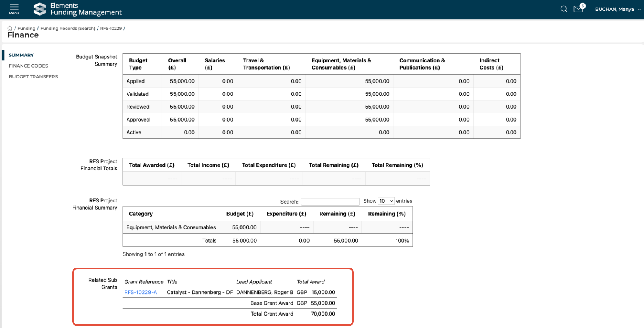The height and width of the screenshot is (328, 644).
Task: Sort financial summary by Category column
Action: (x=141, y=214)
